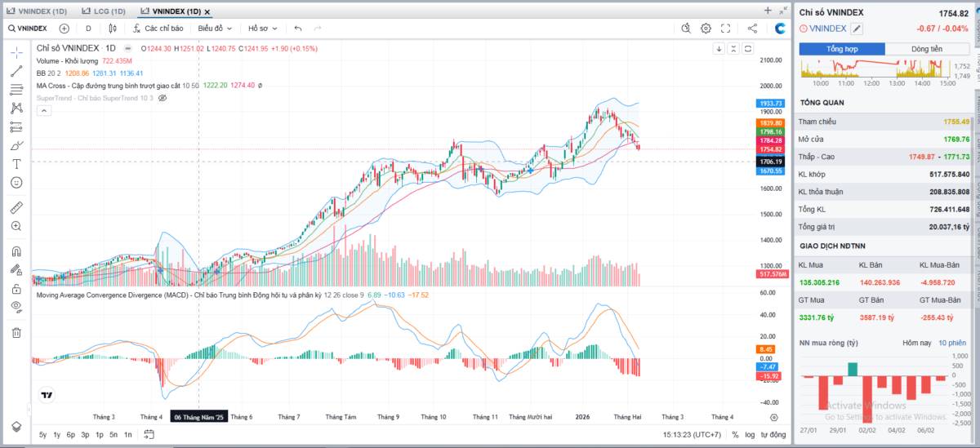Open the emoji/icons tool
The height and width of the screenshot is (448, 980).
point(16,183)
